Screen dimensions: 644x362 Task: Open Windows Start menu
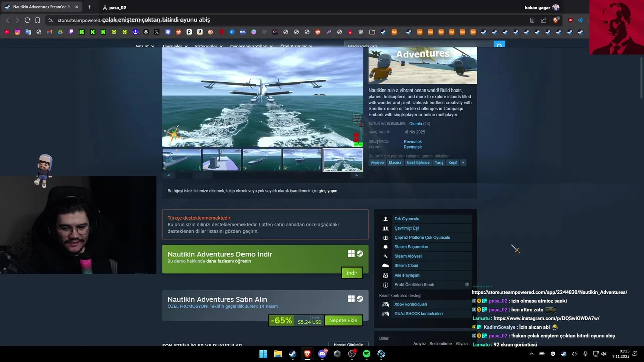(263, 354)
